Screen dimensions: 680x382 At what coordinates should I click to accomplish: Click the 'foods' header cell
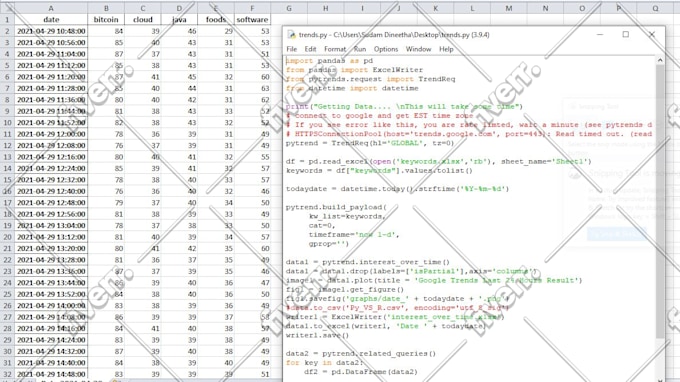[x=216, y=20]
